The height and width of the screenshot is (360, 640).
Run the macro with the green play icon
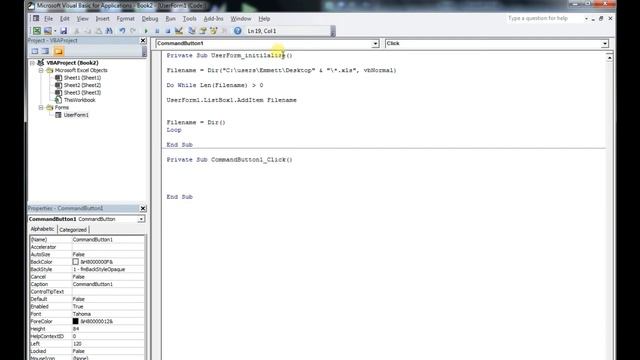tap(146, 31)
